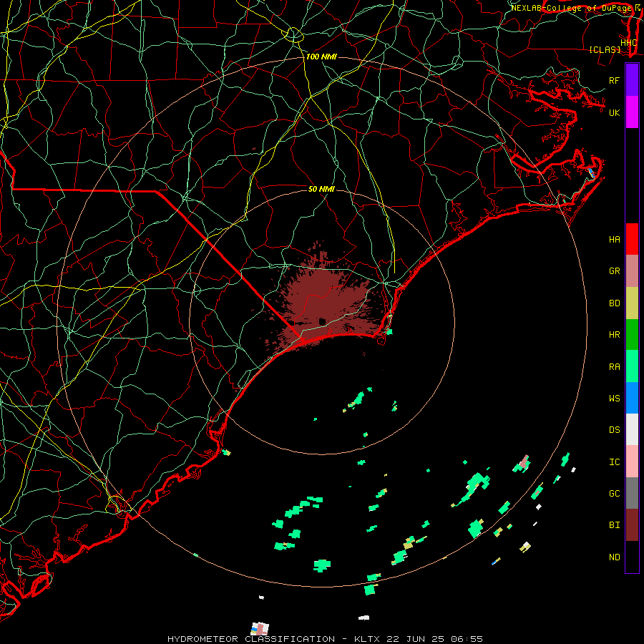This screenshot has height=644, width=644.
Task: Click the bright green RA legend swatch
Action: [632, 366]
